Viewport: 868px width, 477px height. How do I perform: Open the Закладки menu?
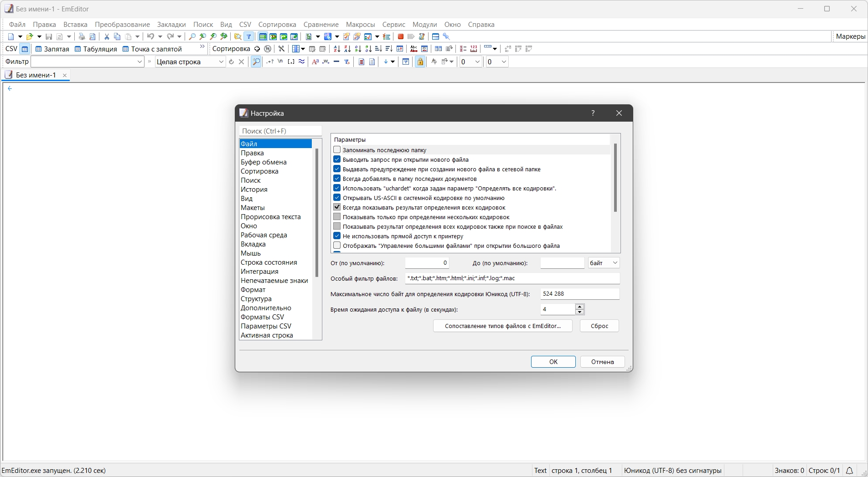[171, 25]
